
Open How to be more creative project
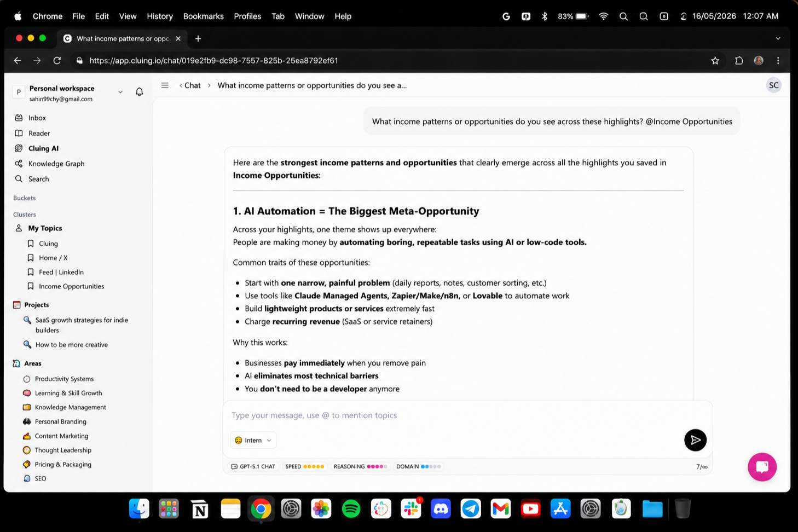pyautogui.click(x=71, y=345)
